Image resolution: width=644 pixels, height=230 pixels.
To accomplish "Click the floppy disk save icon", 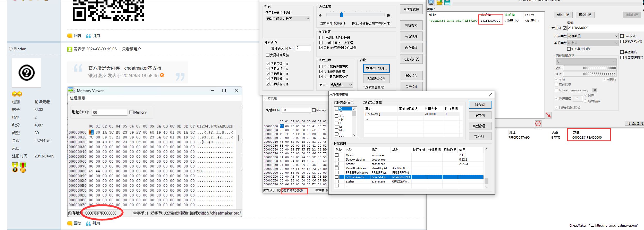I will pyautogui.click(x=447, y=2).
